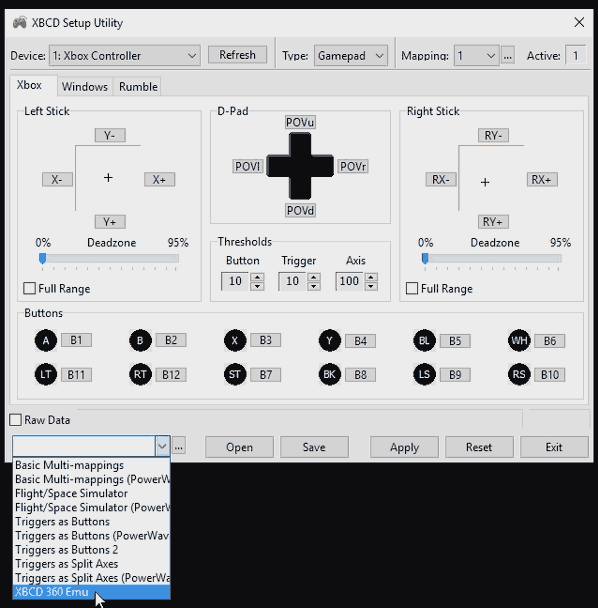Image resolution: width=598 pixels, height=608 pixels.
Task: Switch to the Rumble tab
Action: click(x=138, y=86)
